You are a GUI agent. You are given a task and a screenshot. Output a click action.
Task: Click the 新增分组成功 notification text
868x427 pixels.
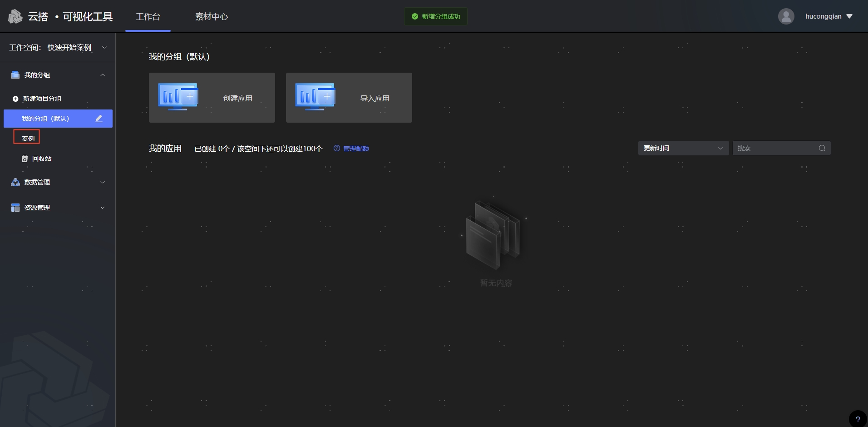[x=441, y=16]
